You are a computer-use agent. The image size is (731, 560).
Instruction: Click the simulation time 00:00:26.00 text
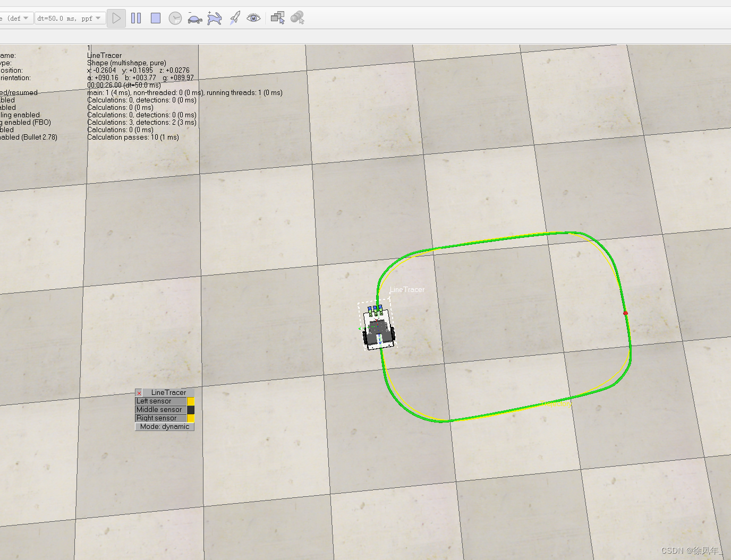pos(124,85)
